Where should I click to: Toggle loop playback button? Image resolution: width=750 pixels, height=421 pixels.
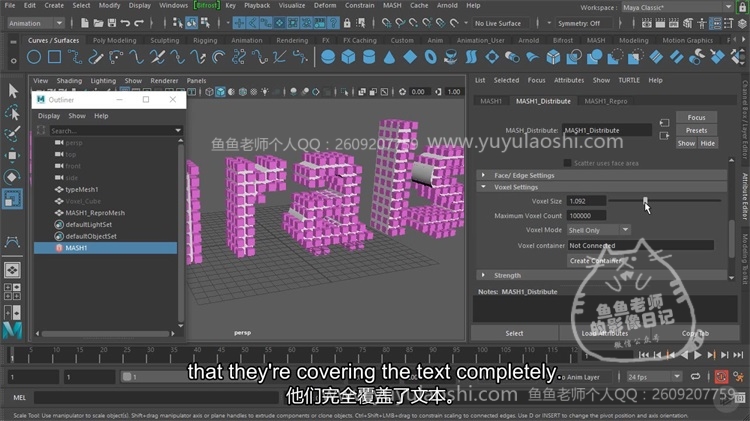coord(695,377)
